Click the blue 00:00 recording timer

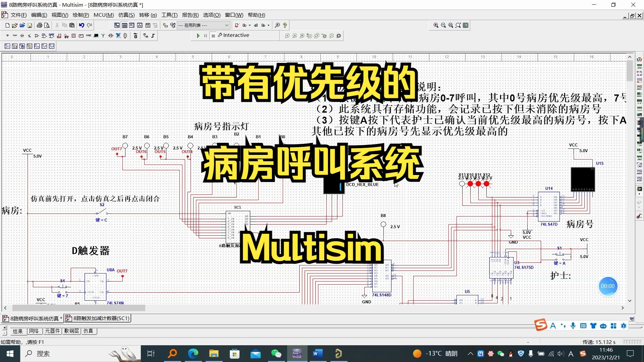click(x=608, y=286)
